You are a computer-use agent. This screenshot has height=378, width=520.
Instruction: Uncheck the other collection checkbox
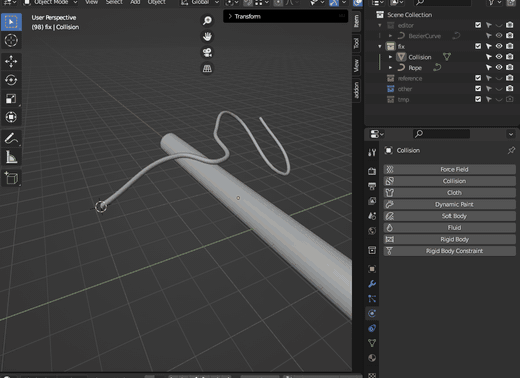pyautogui.click(x=478, y=89)
